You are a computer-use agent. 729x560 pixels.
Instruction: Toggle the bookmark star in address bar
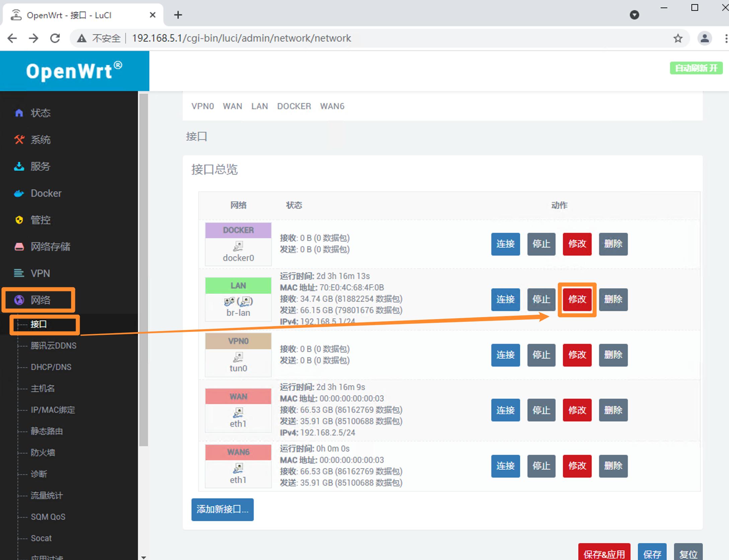(678, 38)
